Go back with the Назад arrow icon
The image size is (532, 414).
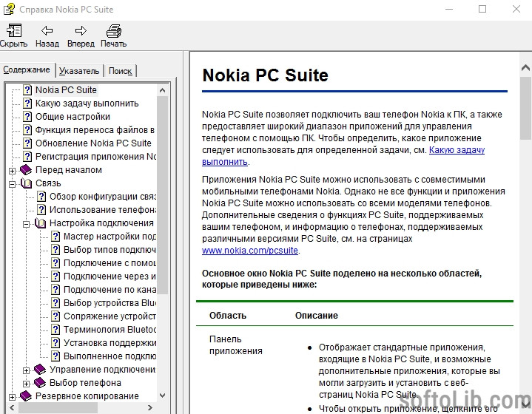click(x=47, y=30)
